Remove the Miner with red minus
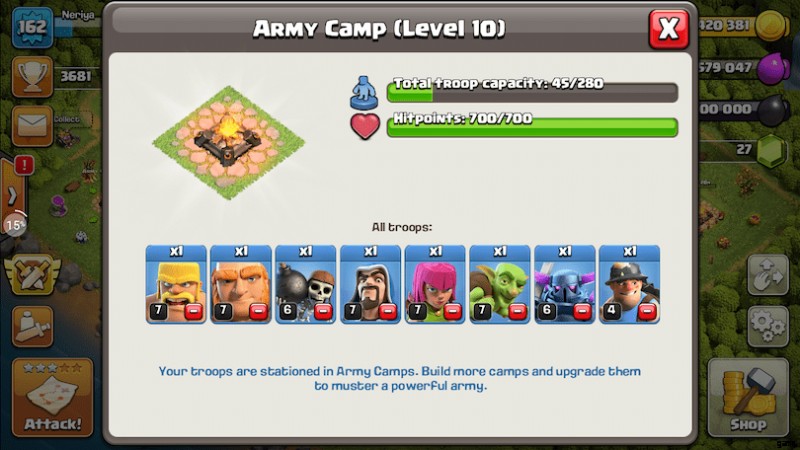 pos(647,311)
